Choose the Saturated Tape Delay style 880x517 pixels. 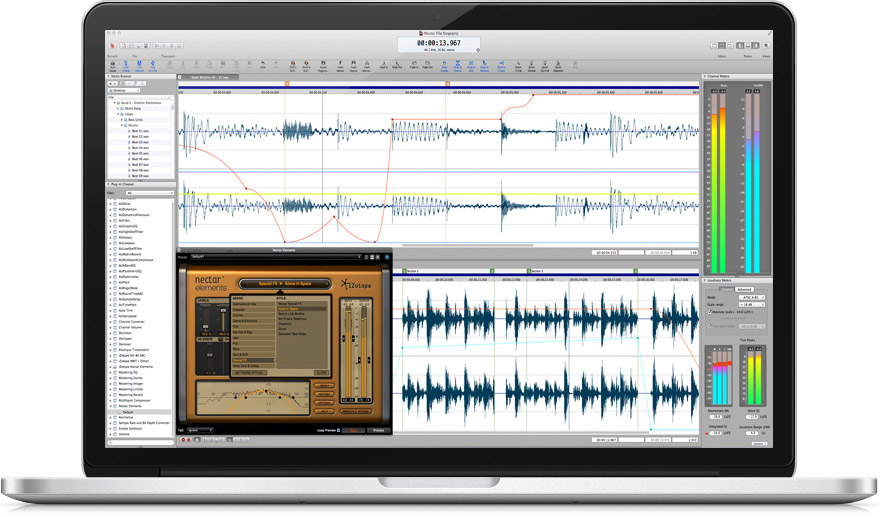coord(292,334)
